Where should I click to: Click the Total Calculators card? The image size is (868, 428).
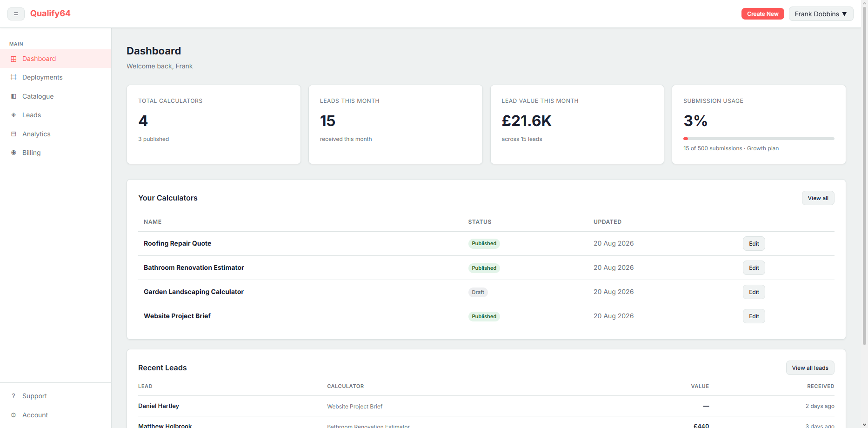(214, 124)
